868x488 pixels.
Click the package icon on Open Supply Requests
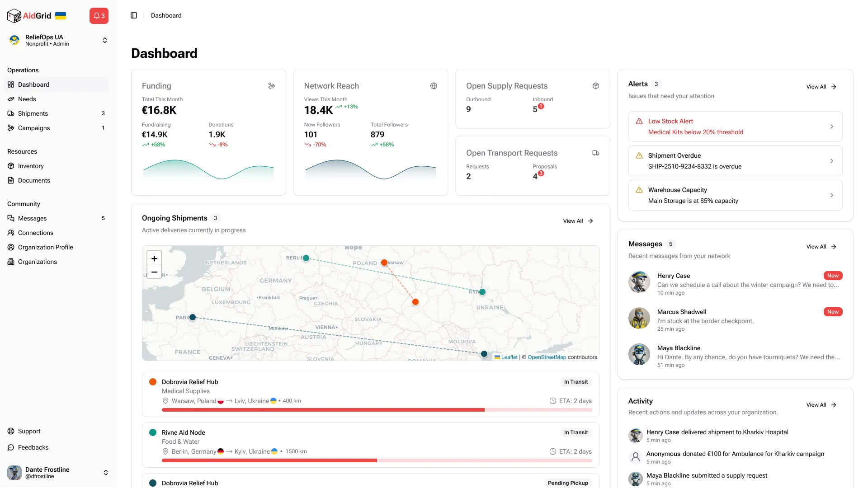(596, 86)
